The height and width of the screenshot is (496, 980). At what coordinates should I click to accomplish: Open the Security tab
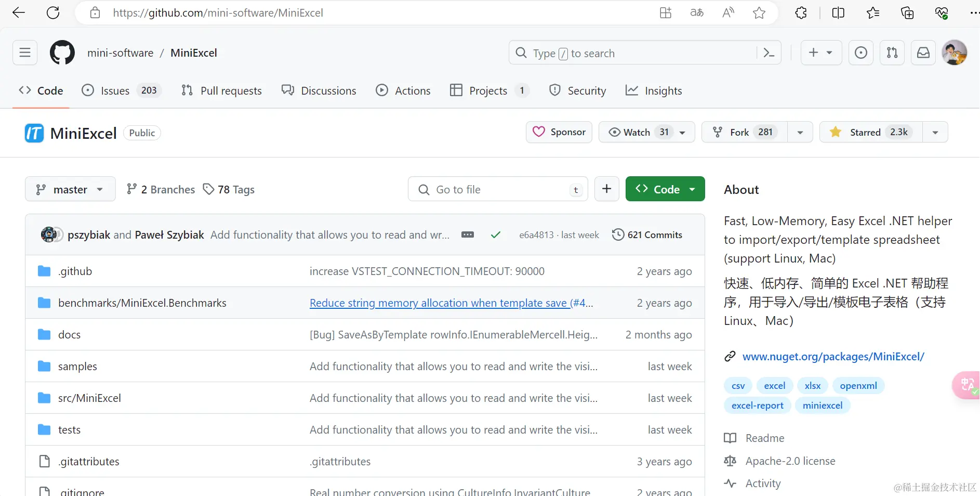tap(578, 90)
